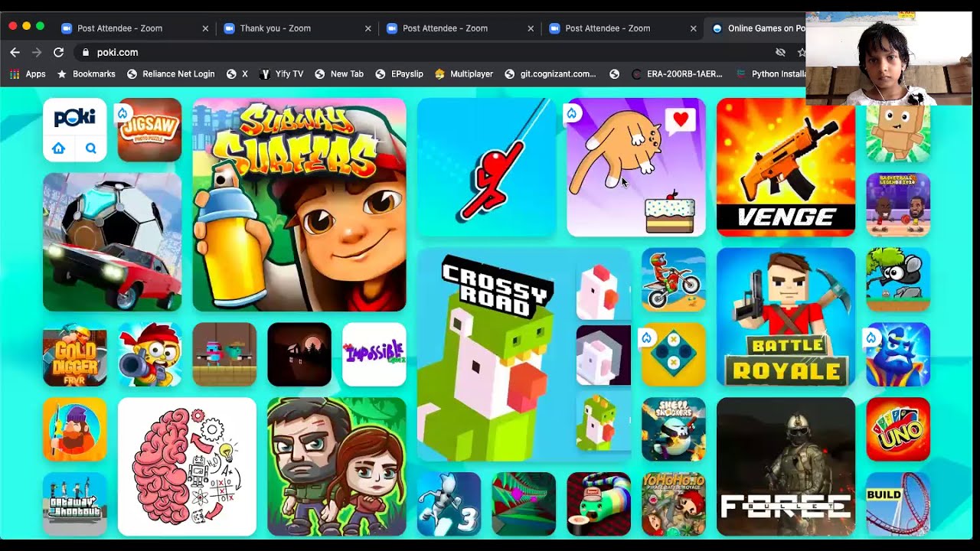
Task: Click the eye-slash tracking icon in address bar
Action: point(780,52)
